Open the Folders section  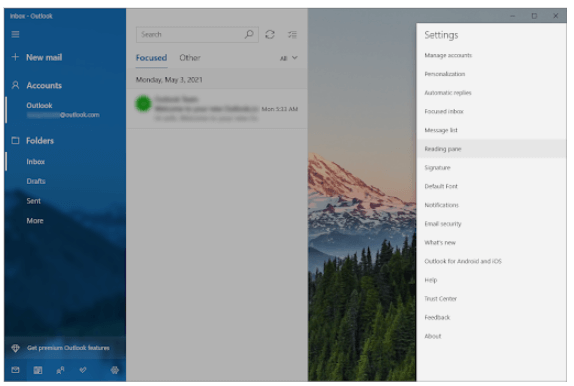click(40, 141)
